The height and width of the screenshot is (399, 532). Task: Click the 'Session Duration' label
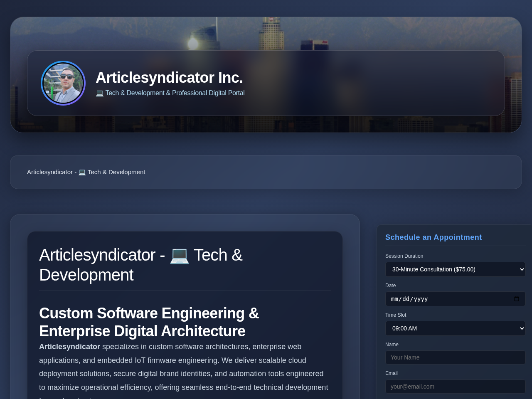coord(404,256)
